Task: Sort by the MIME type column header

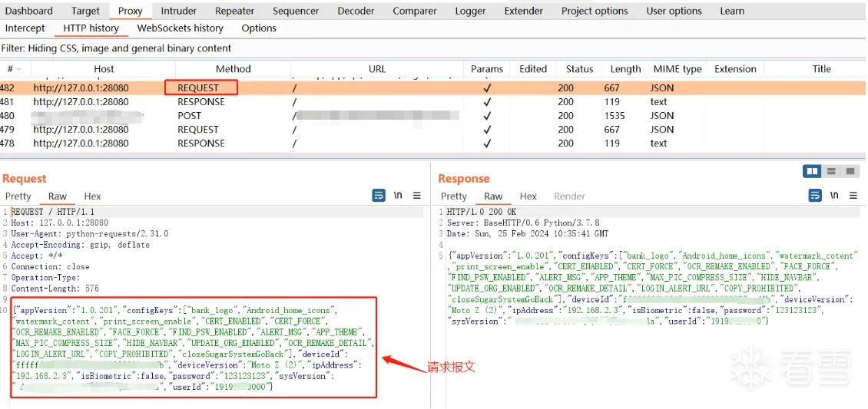Action: click(x=677, y=69)
